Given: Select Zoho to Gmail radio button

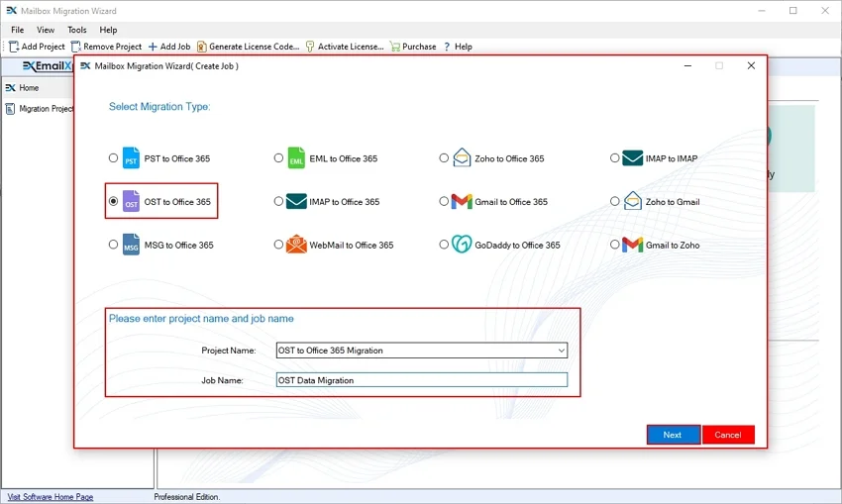Looking at the screenshot, I should click(x=614, y=201).
